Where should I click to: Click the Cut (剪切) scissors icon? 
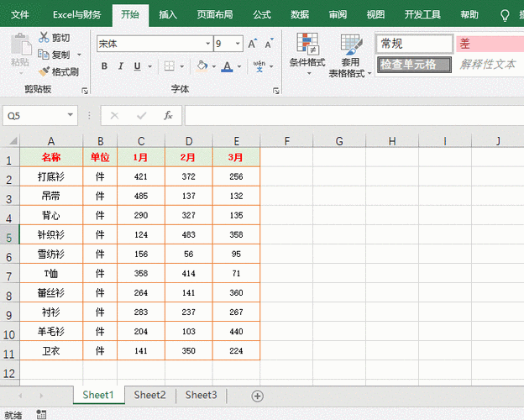pyautogui.click(x=44, y=38)
